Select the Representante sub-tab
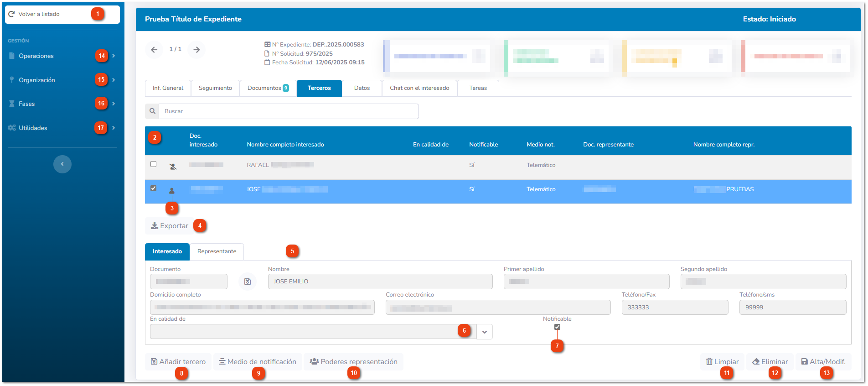868x386 pixels. (x=217, y=251)
